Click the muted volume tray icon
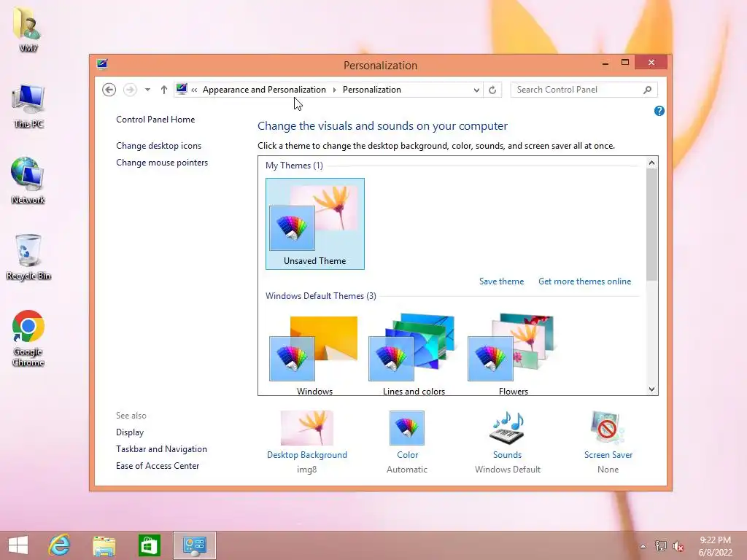Viewport: 747px width, 560px height. click(678, 546)
